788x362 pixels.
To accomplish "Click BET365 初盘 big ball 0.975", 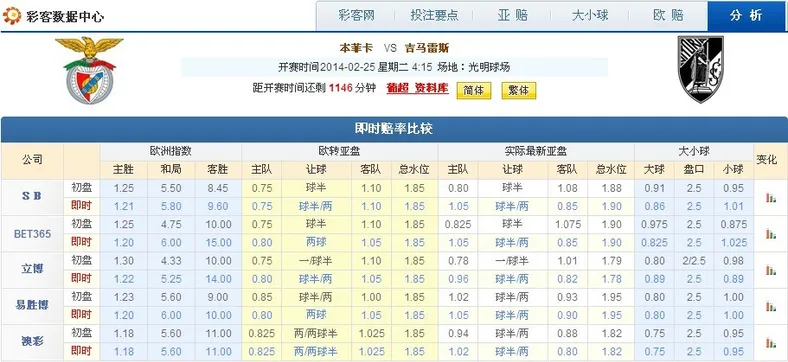I will 654,225.
